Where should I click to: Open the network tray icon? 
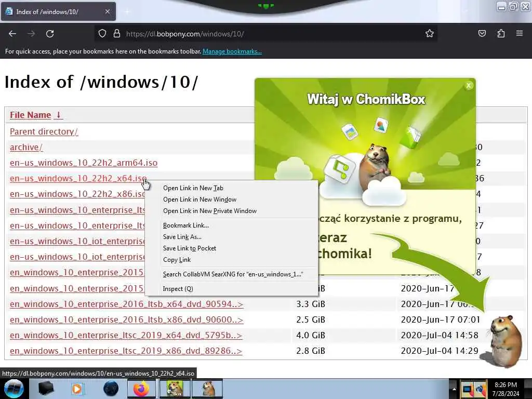point(467,389)
